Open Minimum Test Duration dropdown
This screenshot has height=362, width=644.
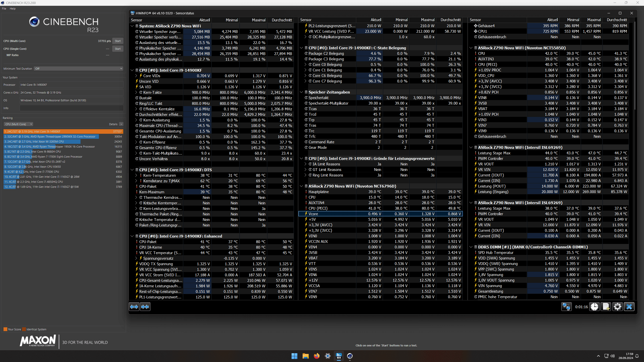pyautogui.click(x=79, y=69)
